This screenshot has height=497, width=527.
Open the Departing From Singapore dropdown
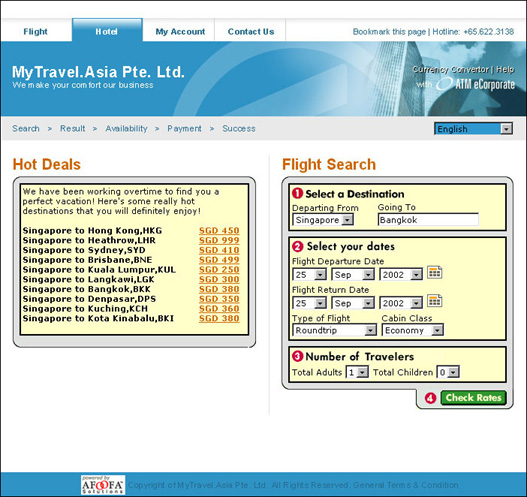[323, 220]
